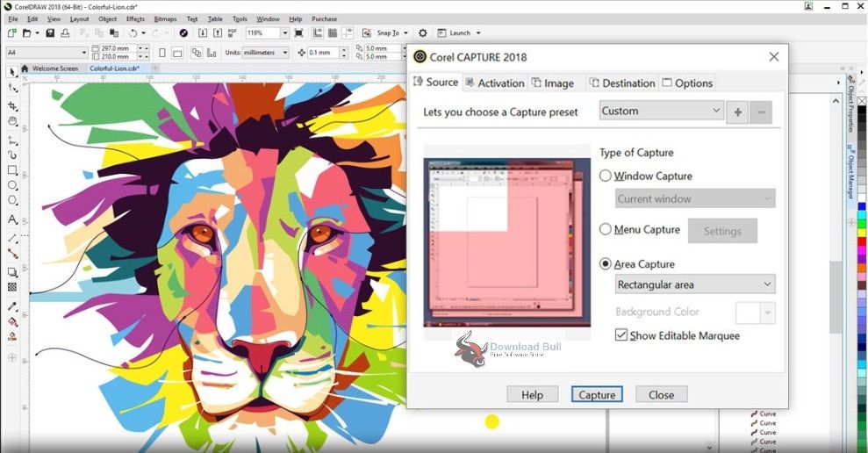Click the red swatch in color palette
This screenshot has height=453, width=868.
coord(862,242)
